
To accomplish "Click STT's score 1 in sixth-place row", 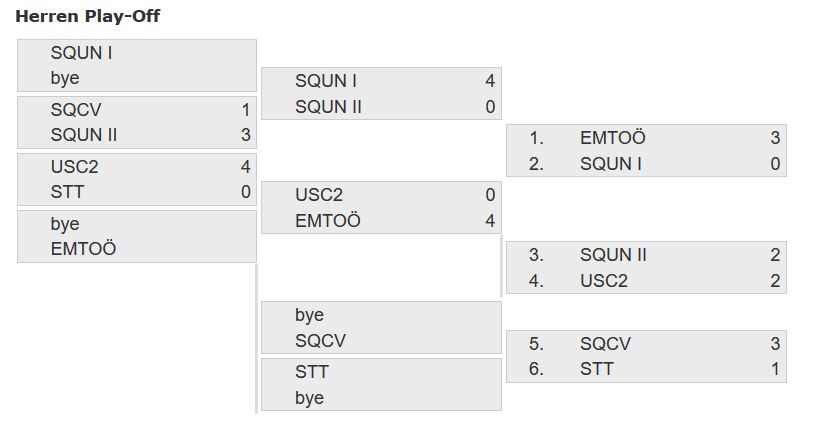I will [775, 370].
